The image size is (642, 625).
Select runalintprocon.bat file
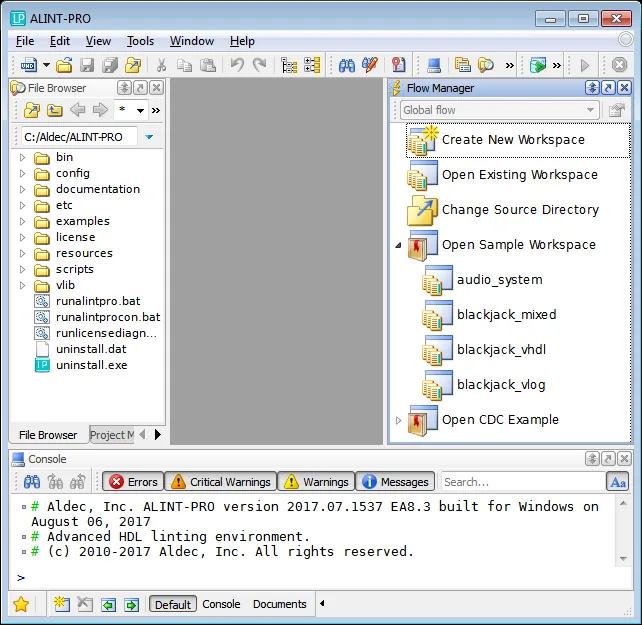tap(108, 317)
